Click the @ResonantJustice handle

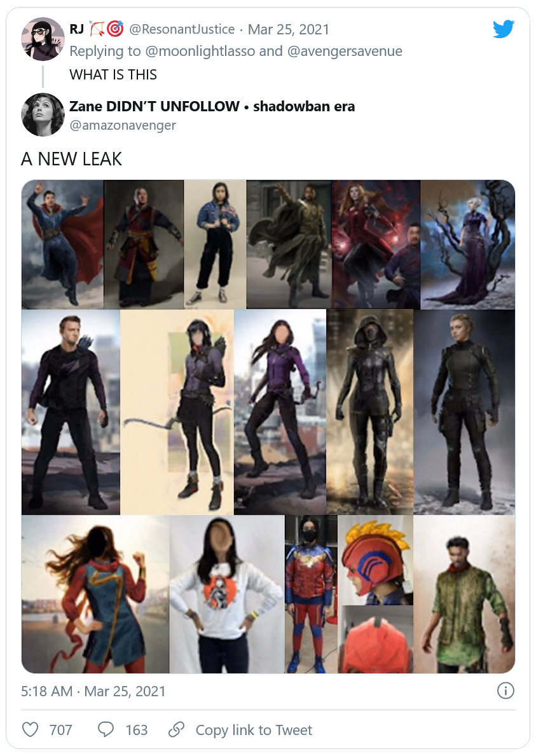(x=182, y=29)
